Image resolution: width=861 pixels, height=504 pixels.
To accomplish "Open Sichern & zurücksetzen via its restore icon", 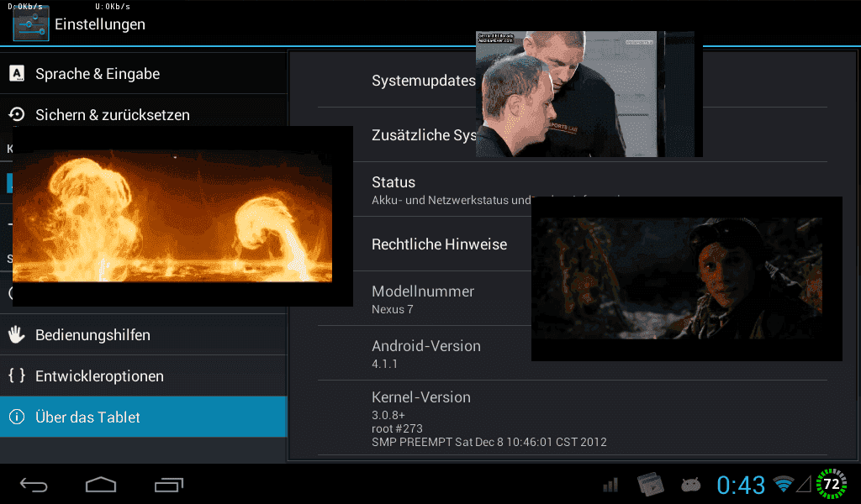I will click(x=17, y=114).
